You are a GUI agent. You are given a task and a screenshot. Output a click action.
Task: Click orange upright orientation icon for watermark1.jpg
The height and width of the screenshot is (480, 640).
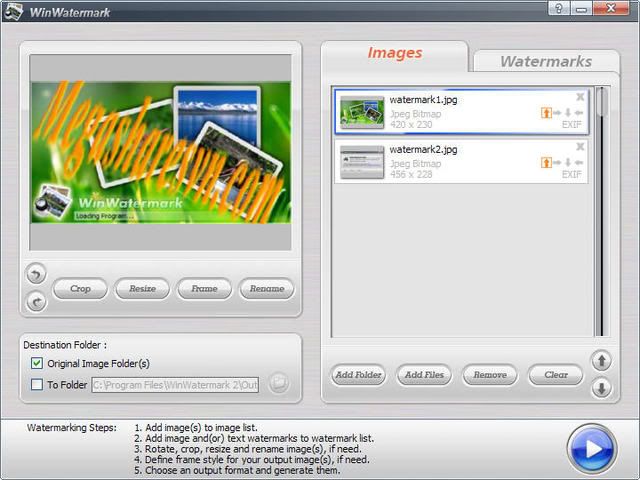click(546, 113)
